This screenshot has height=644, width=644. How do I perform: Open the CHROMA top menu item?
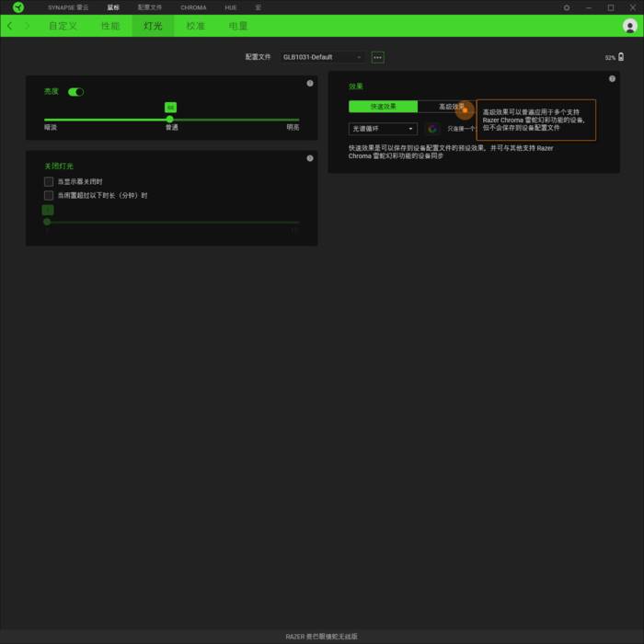tap(193, 7)
